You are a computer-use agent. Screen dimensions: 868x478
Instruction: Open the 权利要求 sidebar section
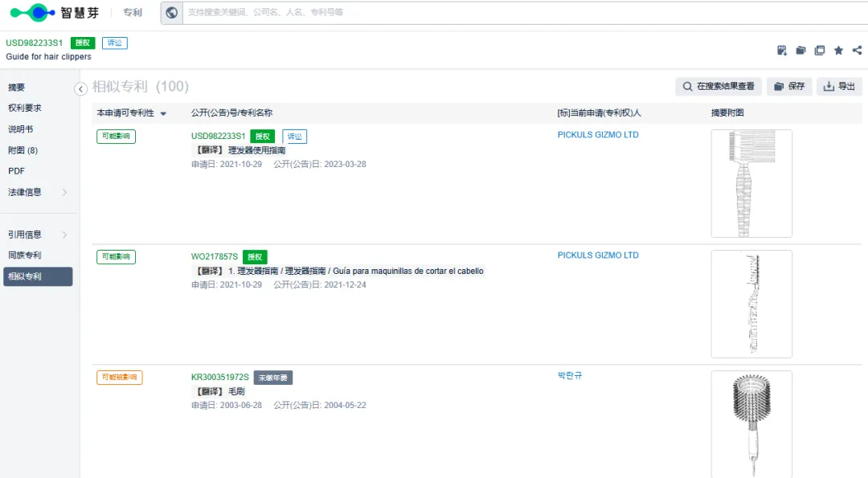pos(25,108)
